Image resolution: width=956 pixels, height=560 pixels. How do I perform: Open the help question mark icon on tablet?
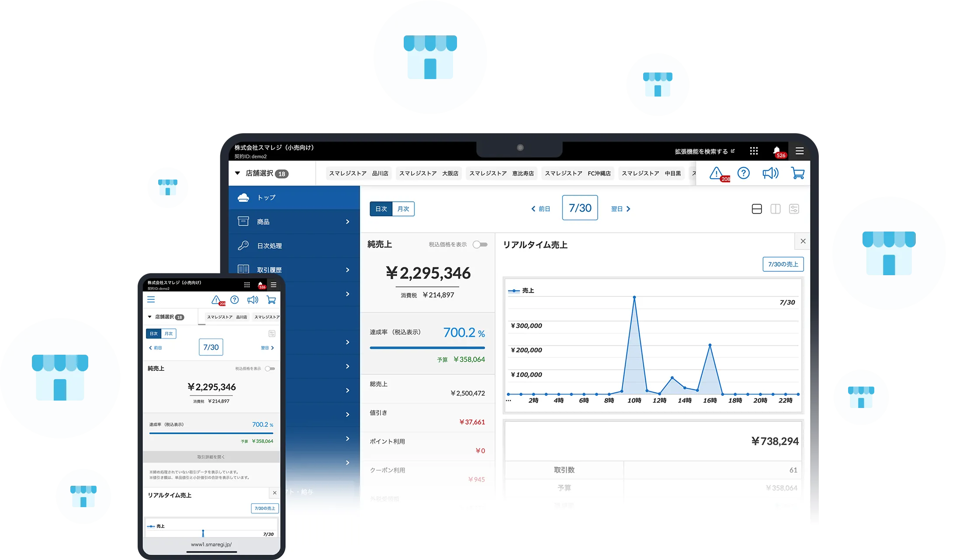(743, 173)
